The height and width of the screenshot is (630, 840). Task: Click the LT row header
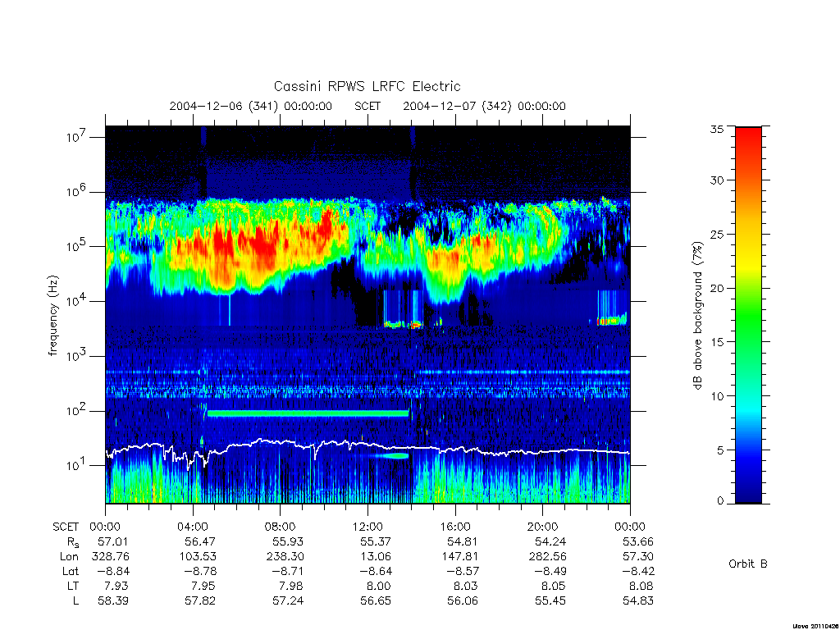point(72,586)
